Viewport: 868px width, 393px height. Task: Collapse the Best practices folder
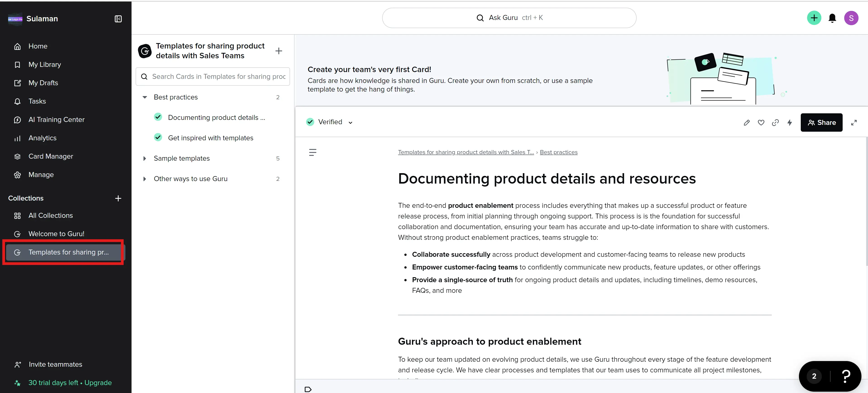pos(145,97)
